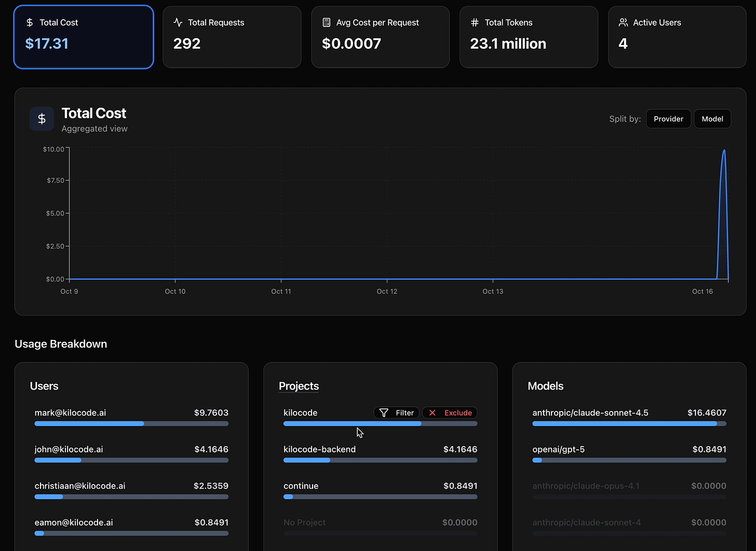Select anthropic/claude-sonnet-4.5 in the Models list
Image resolution: width=756 pixels, height=551 pixels.
point(590,412)
